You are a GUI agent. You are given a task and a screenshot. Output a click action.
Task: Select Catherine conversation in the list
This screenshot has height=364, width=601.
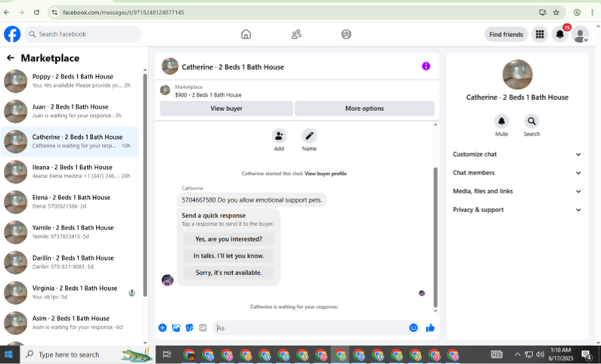click(x=70, y=141)
